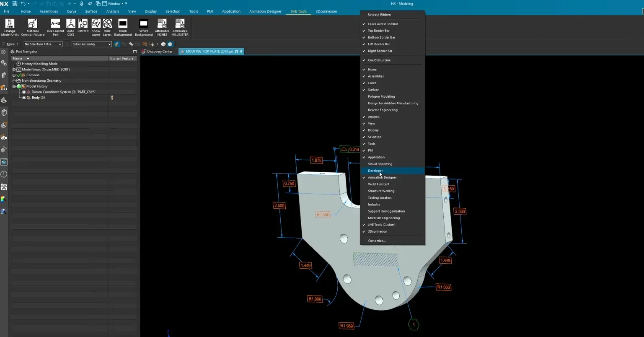
Task: Open Customize... from context menu
Action: point(376,241)
